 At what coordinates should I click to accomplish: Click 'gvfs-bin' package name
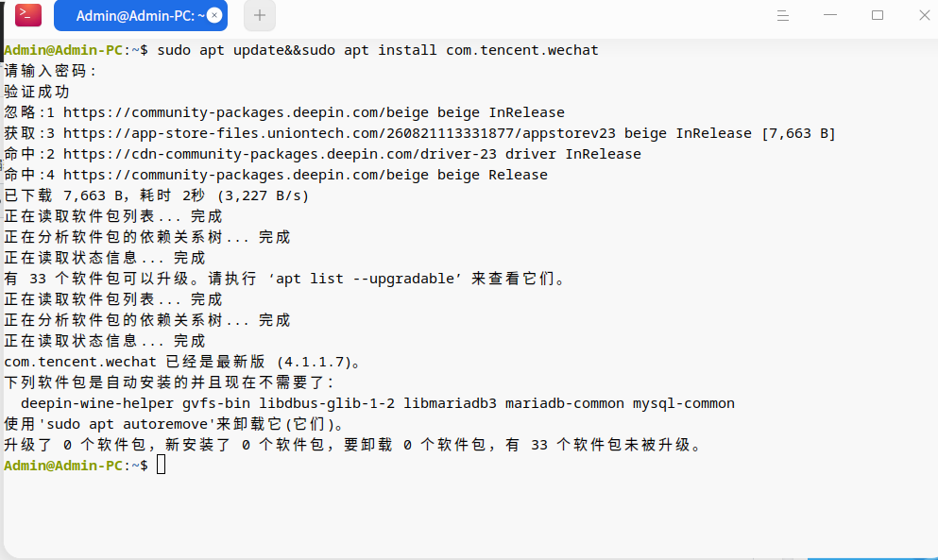click(x=216, y=403)
